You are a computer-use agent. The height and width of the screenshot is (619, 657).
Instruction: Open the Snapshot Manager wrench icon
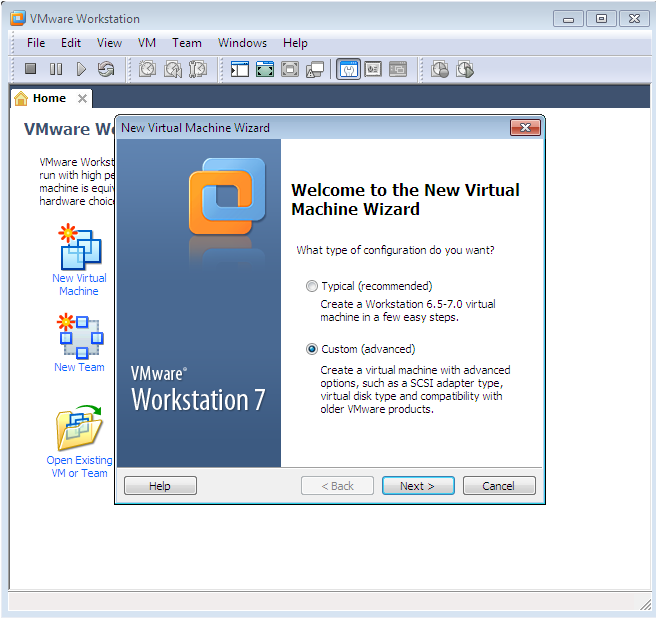tap(198, 69)
